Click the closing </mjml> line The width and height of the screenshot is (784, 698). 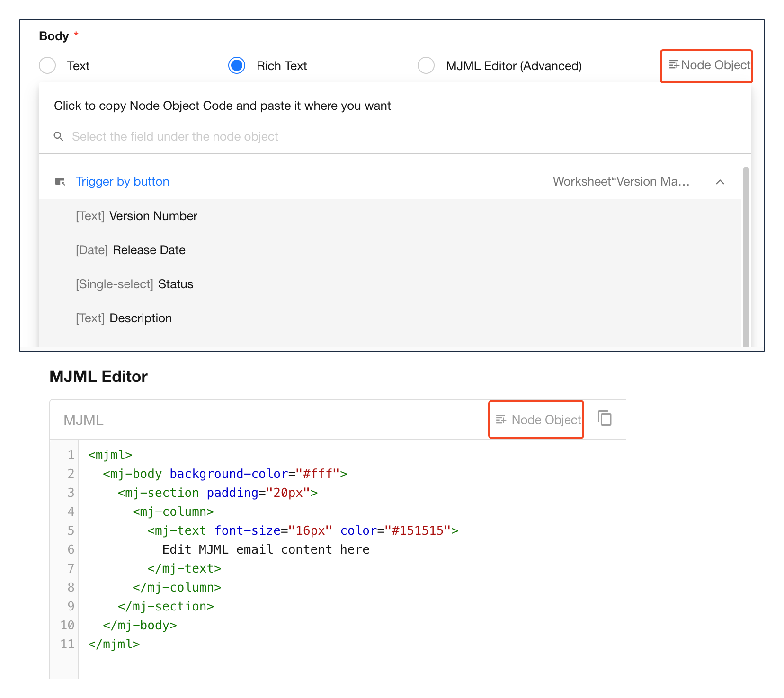pos(114,644)
